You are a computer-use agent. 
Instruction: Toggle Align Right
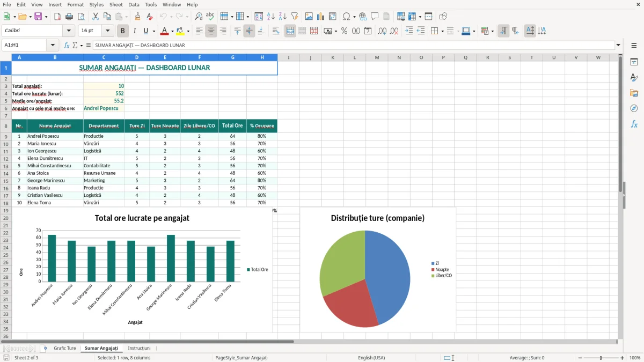click(x=223, y=31)
